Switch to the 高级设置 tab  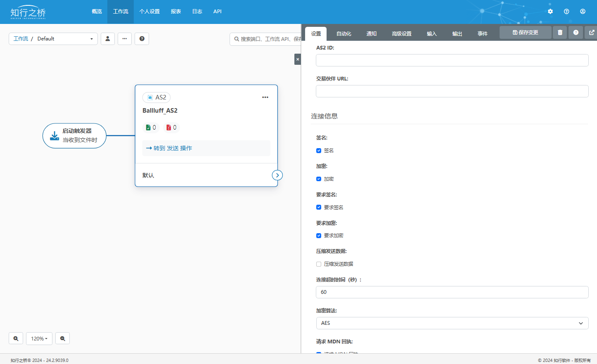coord(402,34)
